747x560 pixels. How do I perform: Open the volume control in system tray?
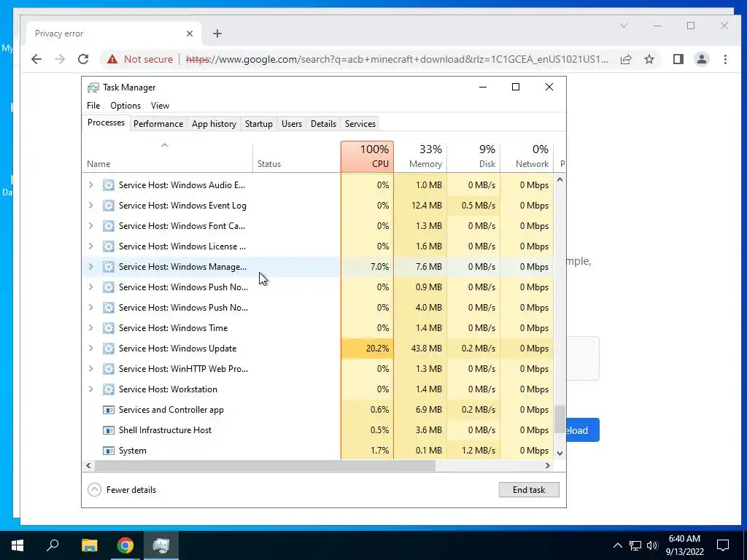click(x=652, y=545)
